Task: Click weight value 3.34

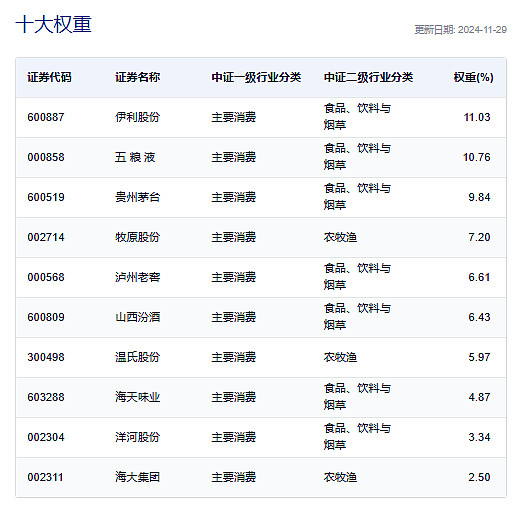Action: tap(479, 437)
